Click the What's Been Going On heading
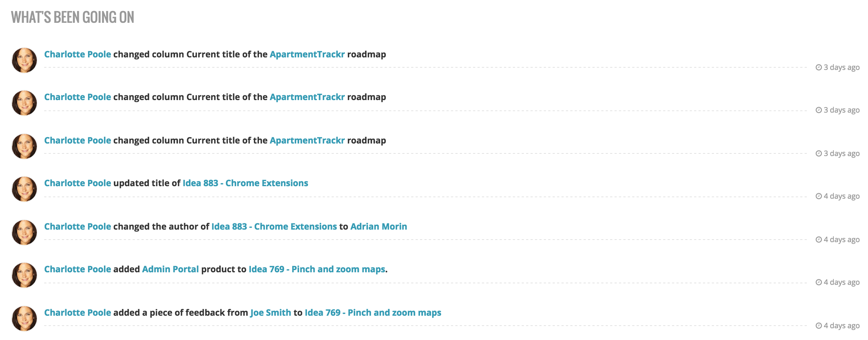 [73, 17]
